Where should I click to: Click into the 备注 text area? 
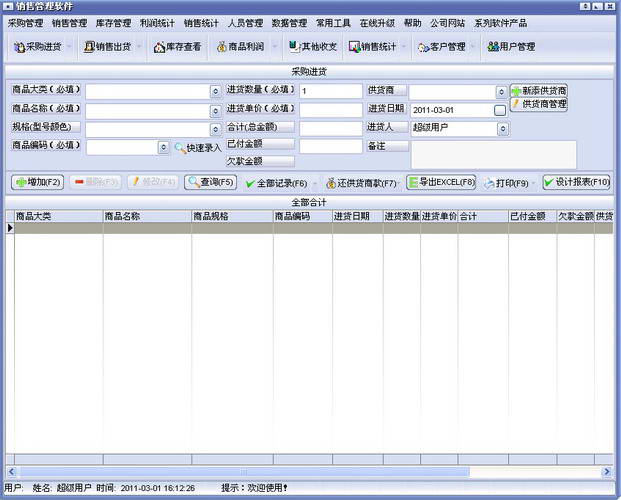(493, 155)
